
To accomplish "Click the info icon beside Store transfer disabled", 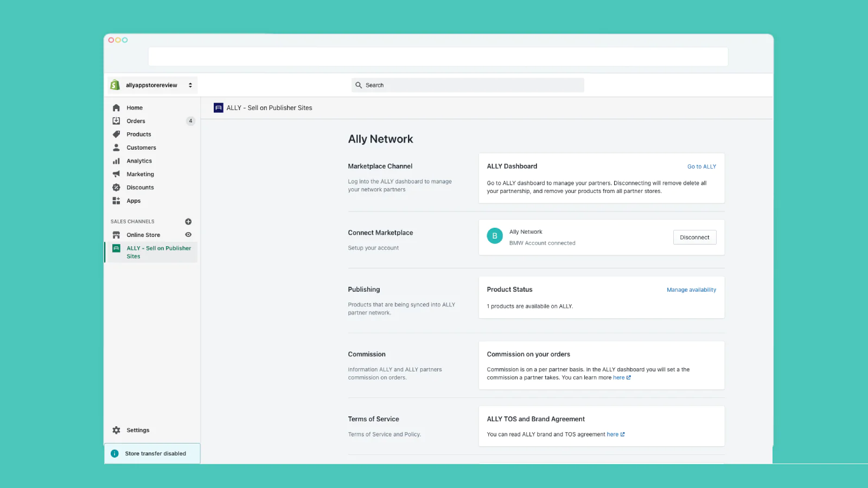I will 114,453.
